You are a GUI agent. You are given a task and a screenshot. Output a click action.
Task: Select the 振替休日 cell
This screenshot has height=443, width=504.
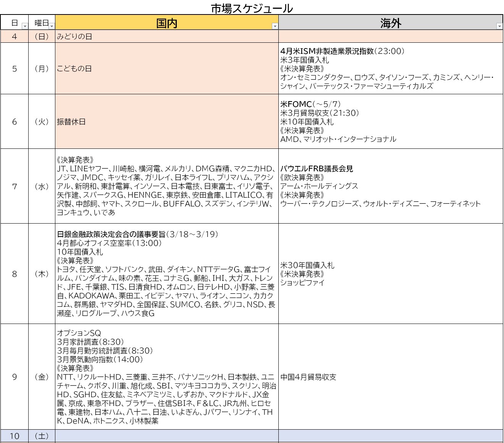coord(167,122)
